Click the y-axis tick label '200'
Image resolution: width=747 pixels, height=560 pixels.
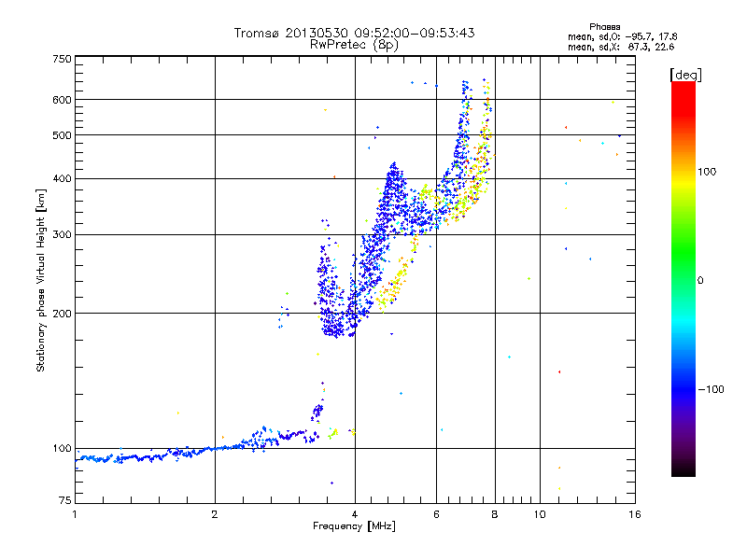[x=62, y=314]
